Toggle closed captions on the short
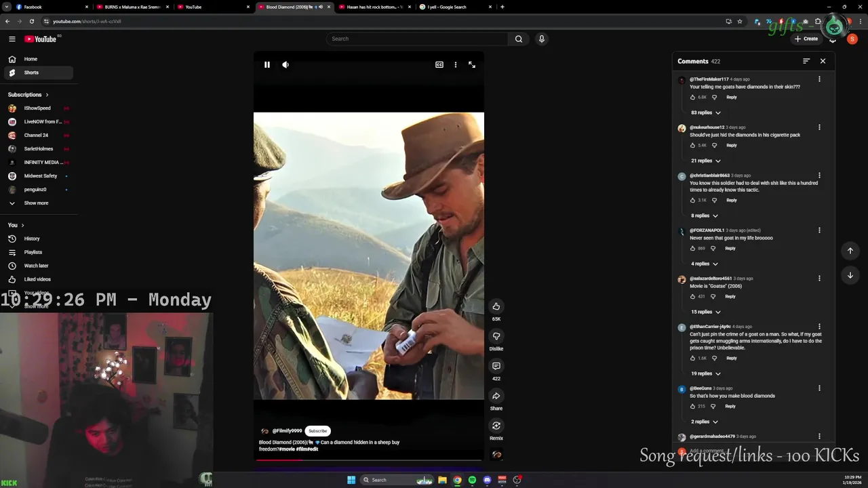868x488 pixels. pos(439,65)
